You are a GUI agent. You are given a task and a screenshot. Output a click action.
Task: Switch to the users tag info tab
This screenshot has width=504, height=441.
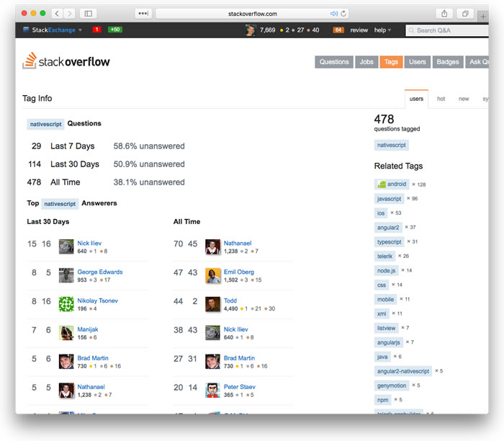point(416,99)
